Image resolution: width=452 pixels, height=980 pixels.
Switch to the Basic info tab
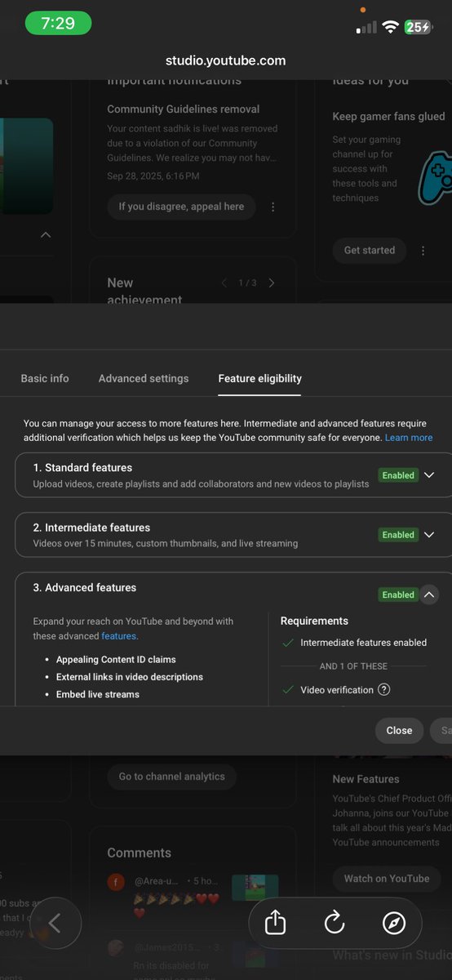click(x=45, y=378)
